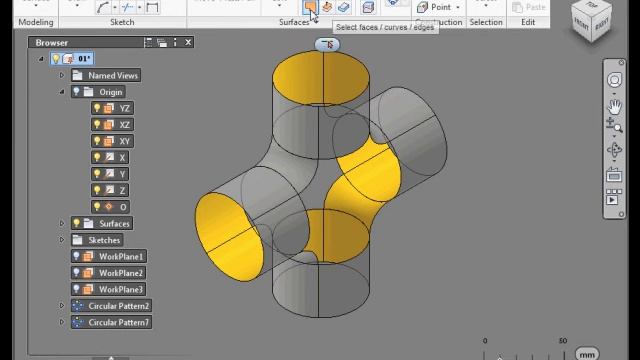The image size is (640, 360).
Task: Open the Point dropdown arrow
Action: [458, 7]
